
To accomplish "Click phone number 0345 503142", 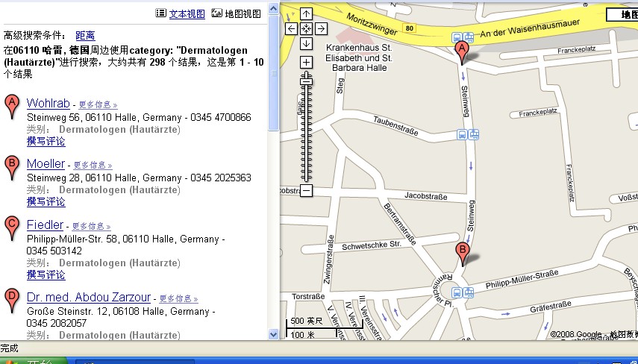I will click(x=54, y=251).
